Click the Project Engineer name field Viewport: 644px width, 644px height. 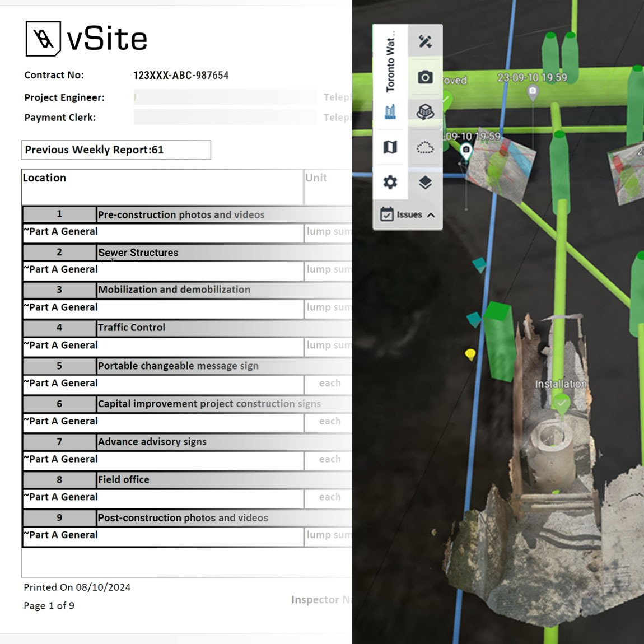tap(225, 97)
